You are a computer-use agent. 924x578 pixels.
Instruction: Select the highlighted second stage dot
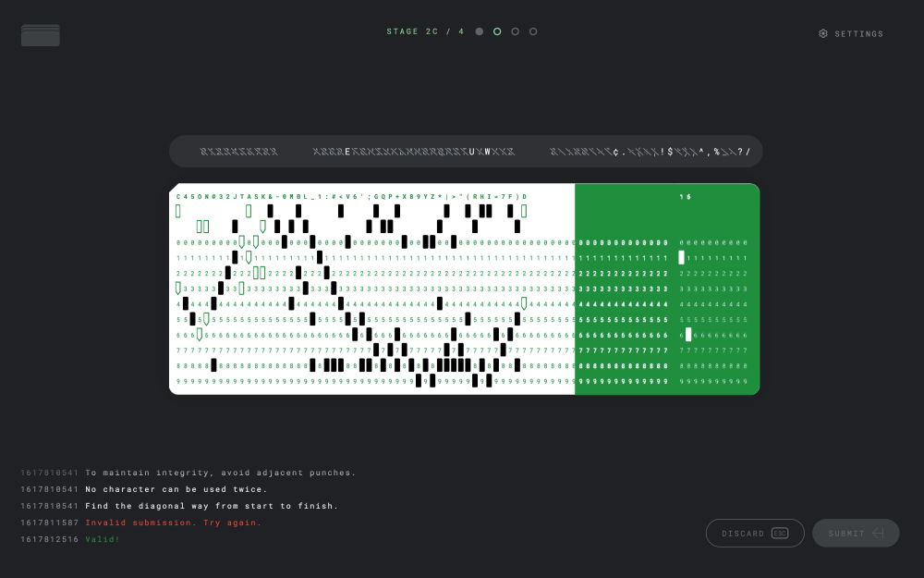tap(497, 31)
